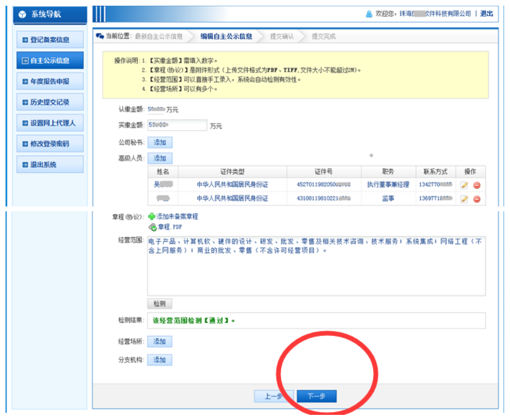Viewport: 510px width, 420px height.
Task: Click 添加 button for 分支机构
Action: (x=160, y=360)
